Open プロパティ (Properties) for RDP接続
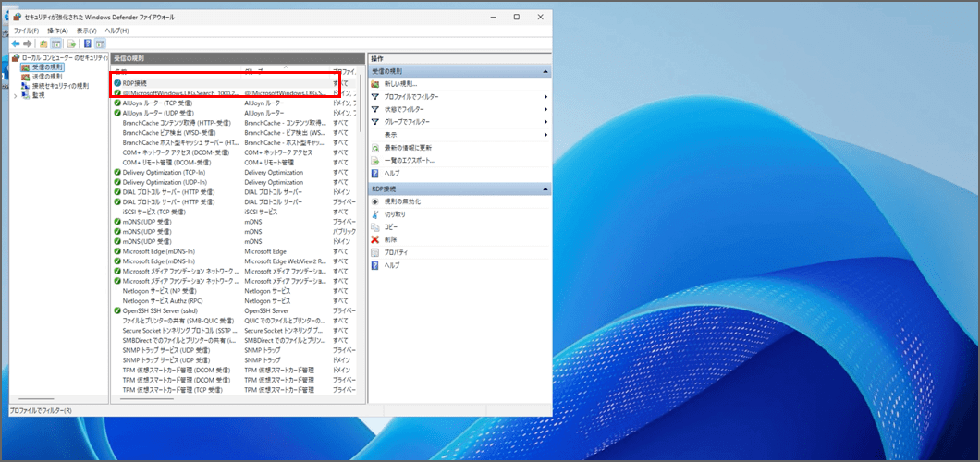This screenshot has height=462, width=980. 396,252
